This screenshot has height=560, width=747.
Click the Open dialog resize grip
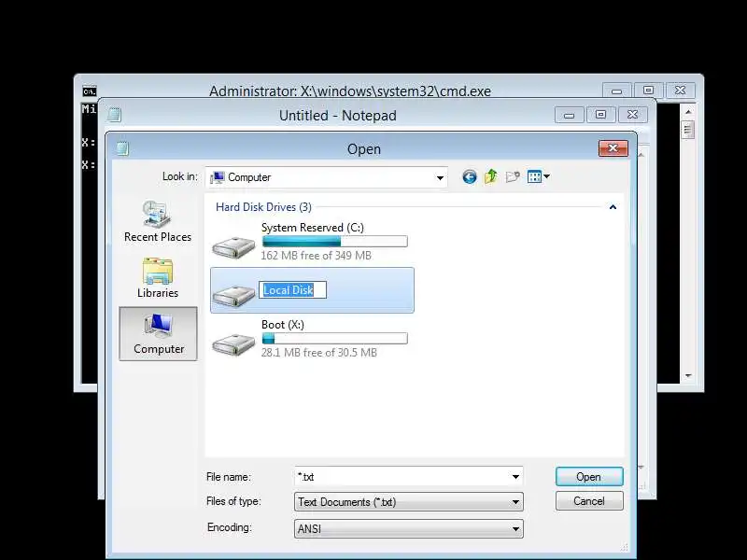point(625,547)
